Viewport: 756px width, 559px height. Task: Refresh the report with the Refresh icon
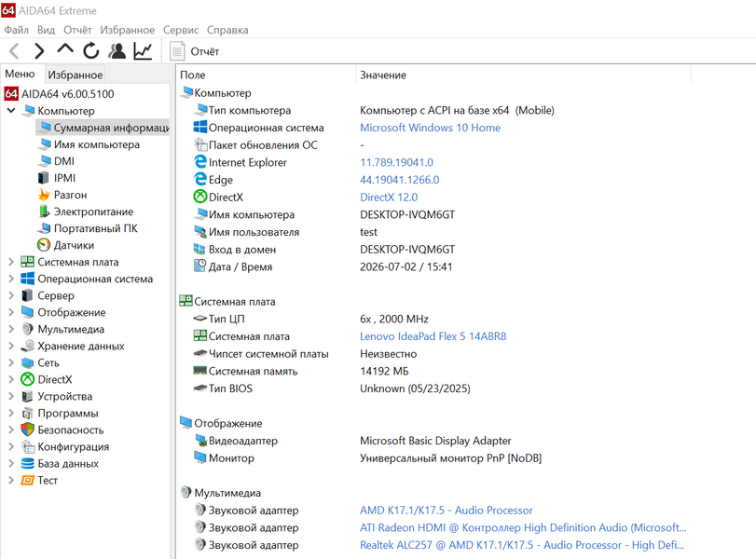pos(91,50)
